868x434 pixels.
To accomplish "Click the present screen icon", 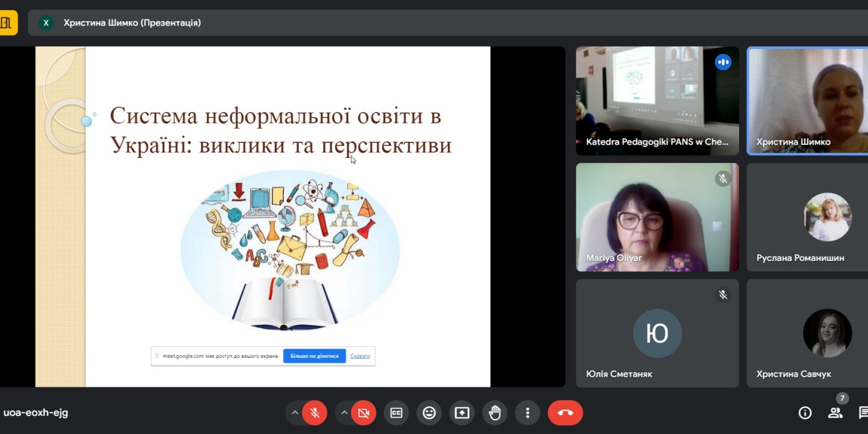I will 462,413.
